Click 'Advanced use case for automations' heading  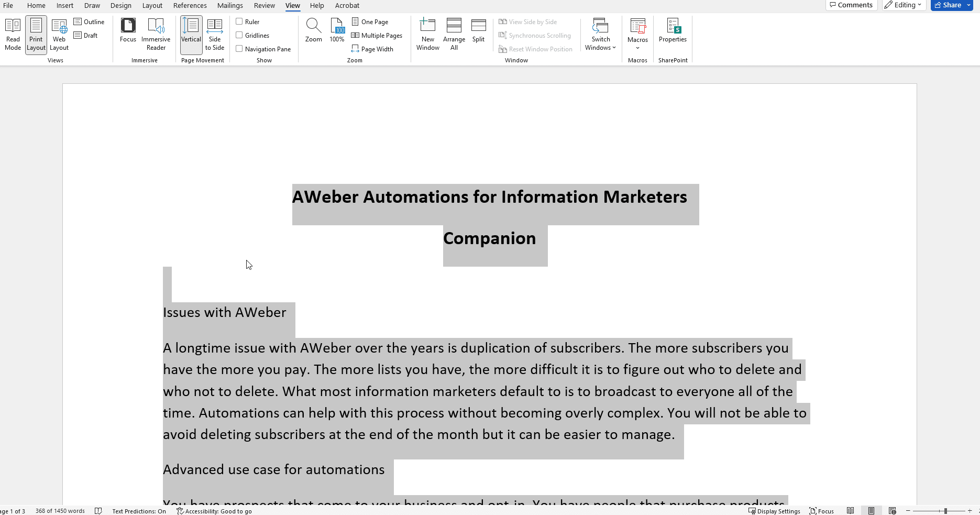[274, 469]
